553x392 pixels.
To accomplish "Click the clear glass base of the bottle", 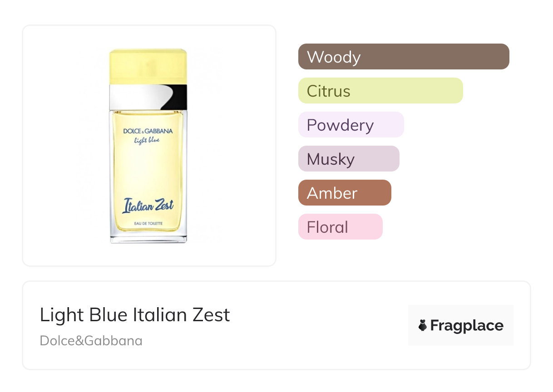I will 148,237.
